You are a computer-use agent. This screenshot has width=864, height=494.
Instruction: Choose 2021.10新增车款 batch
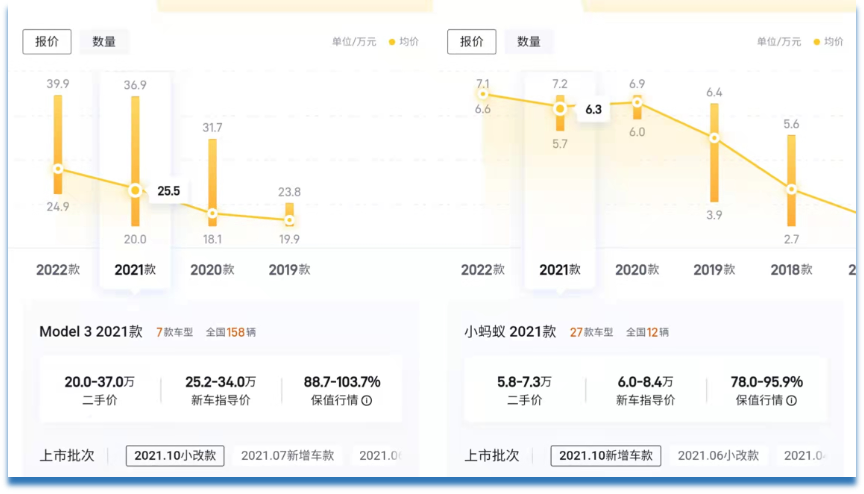[606, 456]
